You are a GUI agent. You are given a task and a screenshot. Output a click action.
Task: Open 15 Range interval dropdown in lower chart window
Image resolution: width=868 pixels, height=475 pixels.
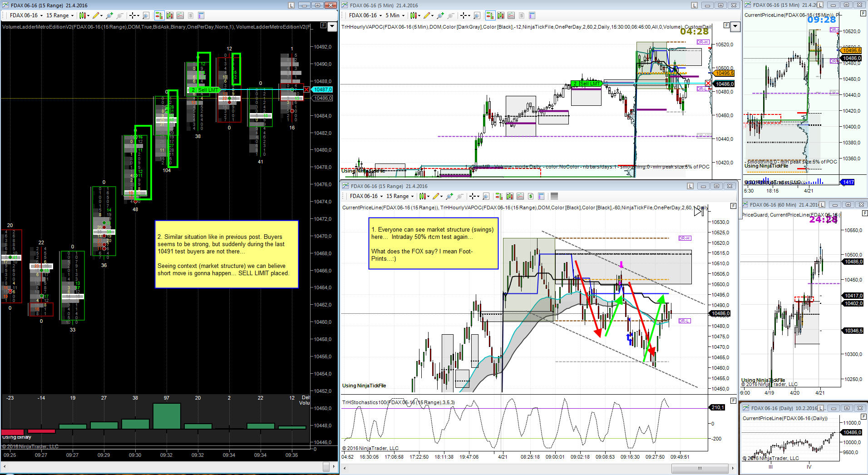pos(400,196)
